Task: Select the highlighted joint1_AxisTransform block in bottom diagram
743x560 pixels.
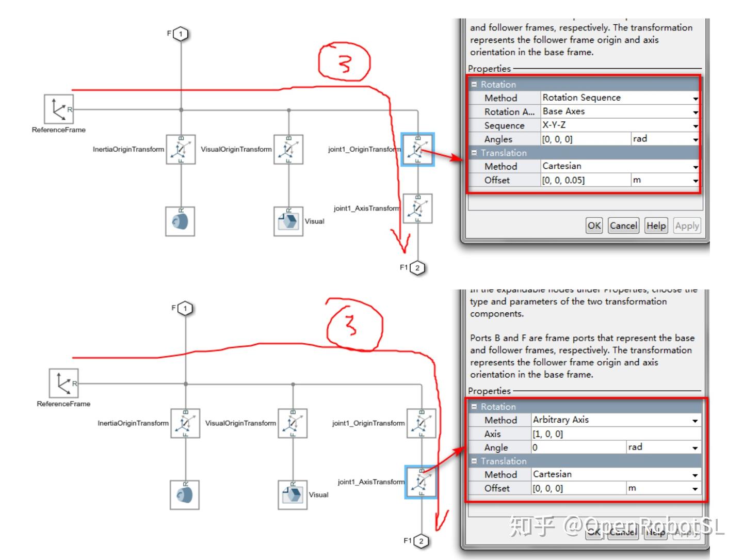Action: tap(421, 482)
